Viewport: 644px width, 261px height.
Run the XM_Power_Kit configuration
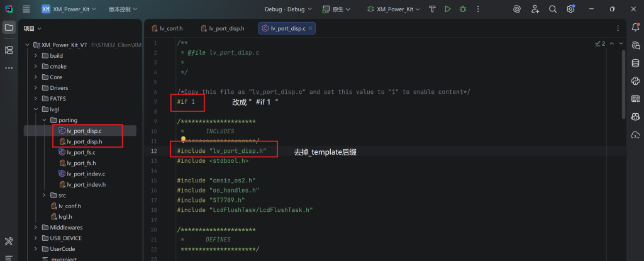pos(448,9)
